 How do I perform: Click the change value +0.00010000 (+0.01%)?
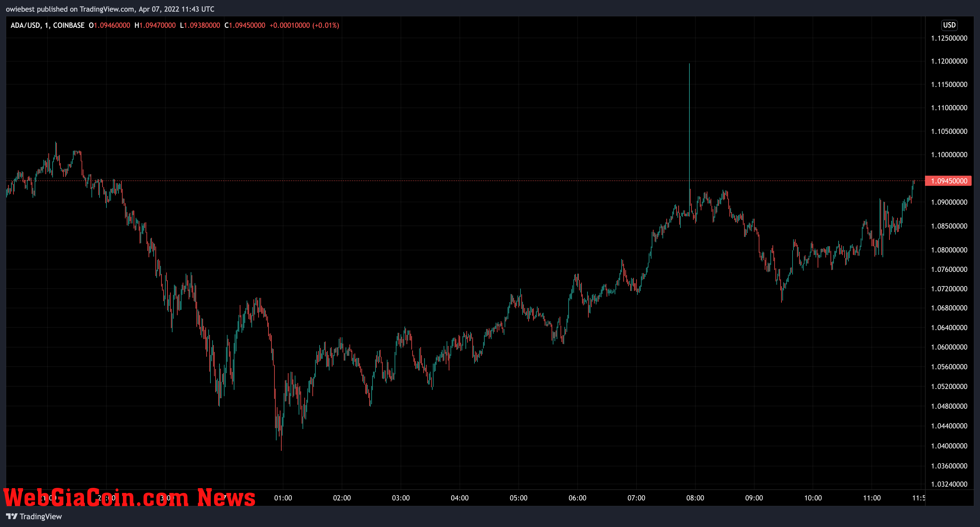pyautogui.click(x=304, y=25)
